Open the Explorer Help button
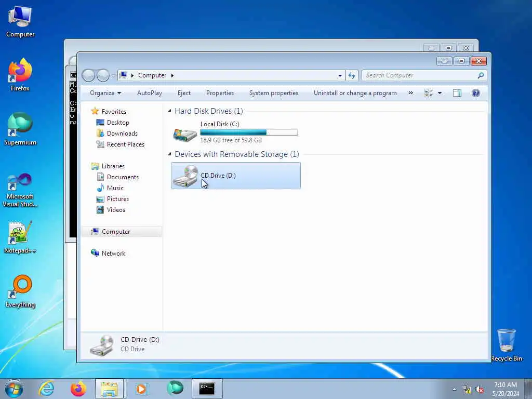 [476, 93]
